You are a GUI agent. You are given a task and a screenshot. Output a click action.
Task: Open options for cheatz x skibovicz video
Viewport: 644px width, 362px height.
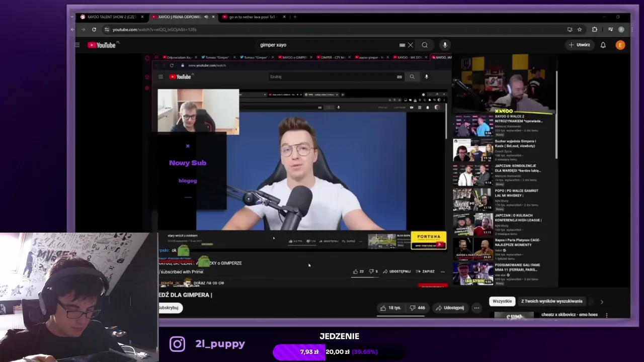point(606,315)
